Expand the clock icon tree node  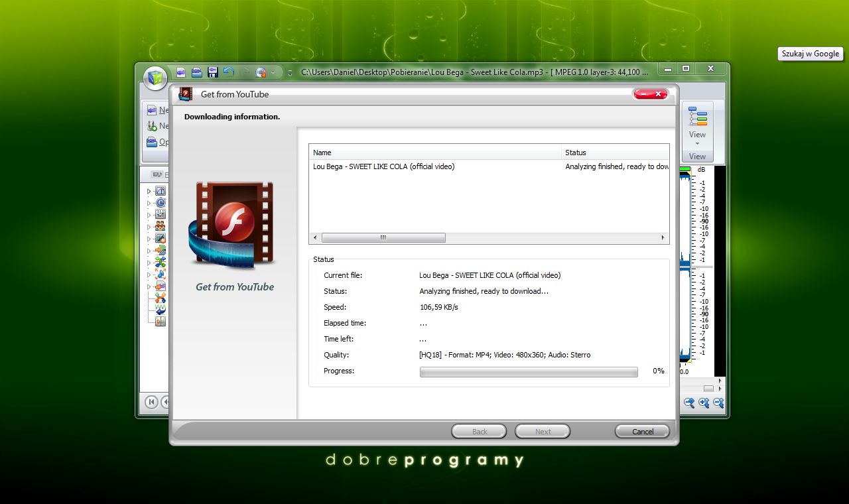pos(149,203)
